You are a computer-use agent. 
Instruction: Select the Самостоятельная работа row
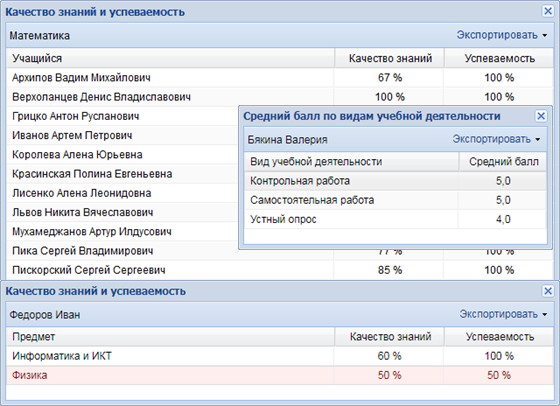[395, 200]
